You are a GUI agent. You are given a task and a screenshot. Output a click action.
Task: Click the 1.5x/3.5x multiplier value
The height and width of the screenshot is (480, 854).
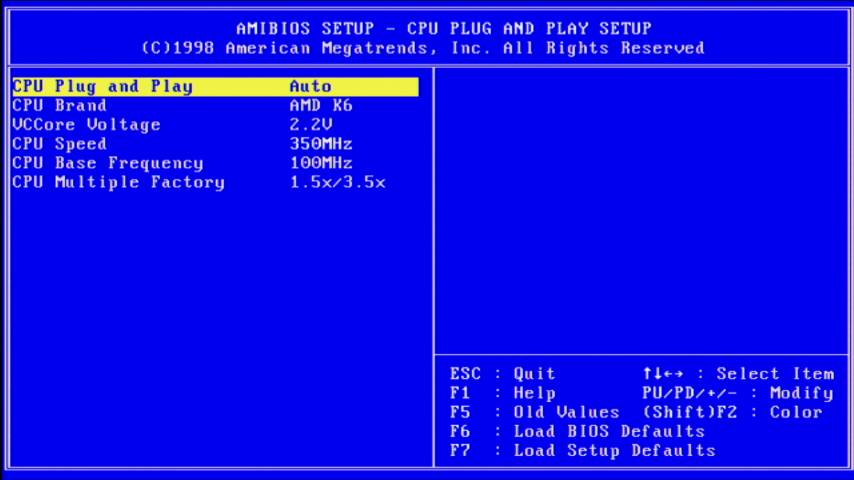[337, 182]
